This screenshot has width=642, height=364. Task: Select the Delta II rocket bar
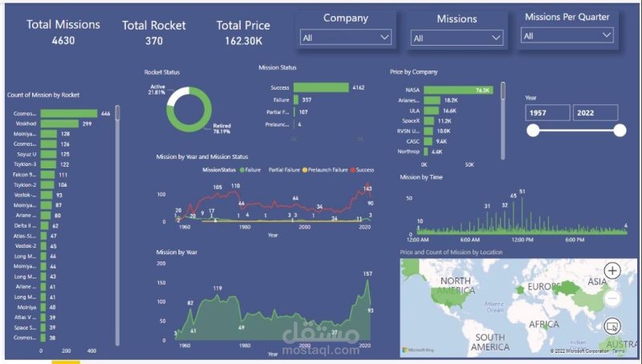pyautogui.click(x=44, y=226)
